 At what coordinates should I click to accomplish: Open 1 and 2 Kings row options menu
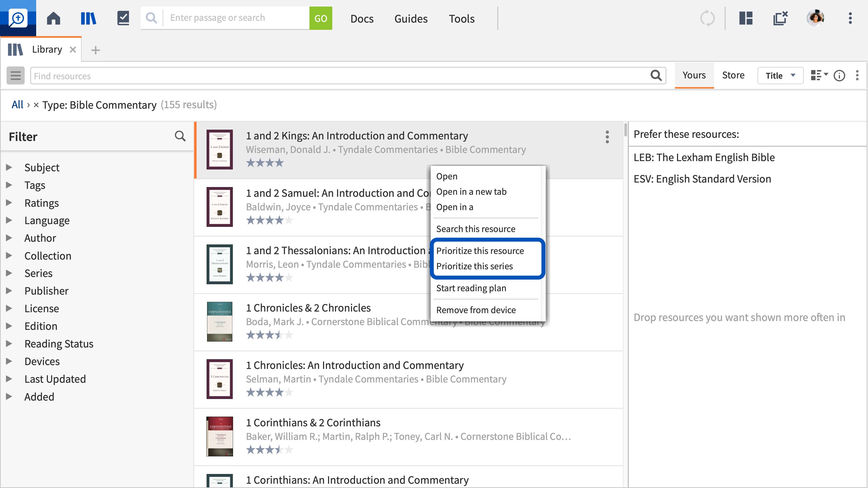coord(607,137)
